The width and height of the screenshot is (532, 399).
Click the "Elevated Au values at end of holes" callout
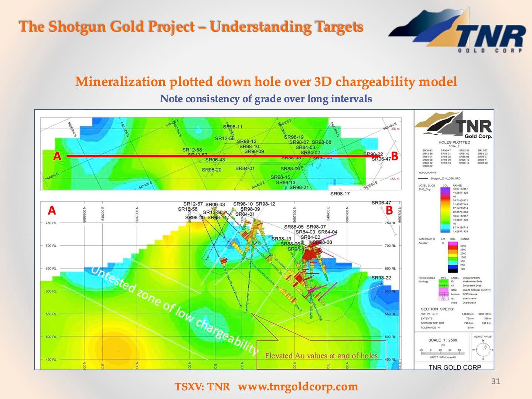point(321,355)
